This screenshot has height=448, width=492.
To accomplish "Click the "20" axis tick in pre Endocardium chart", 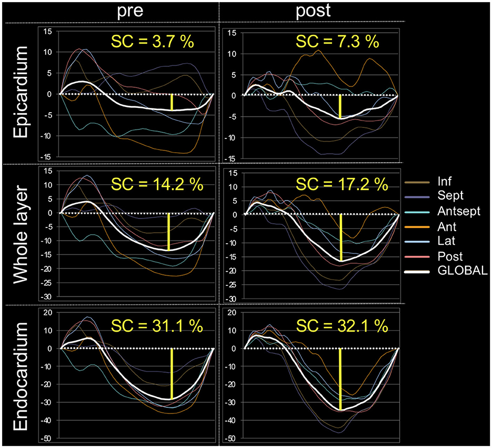I will (x=48, y=313).
